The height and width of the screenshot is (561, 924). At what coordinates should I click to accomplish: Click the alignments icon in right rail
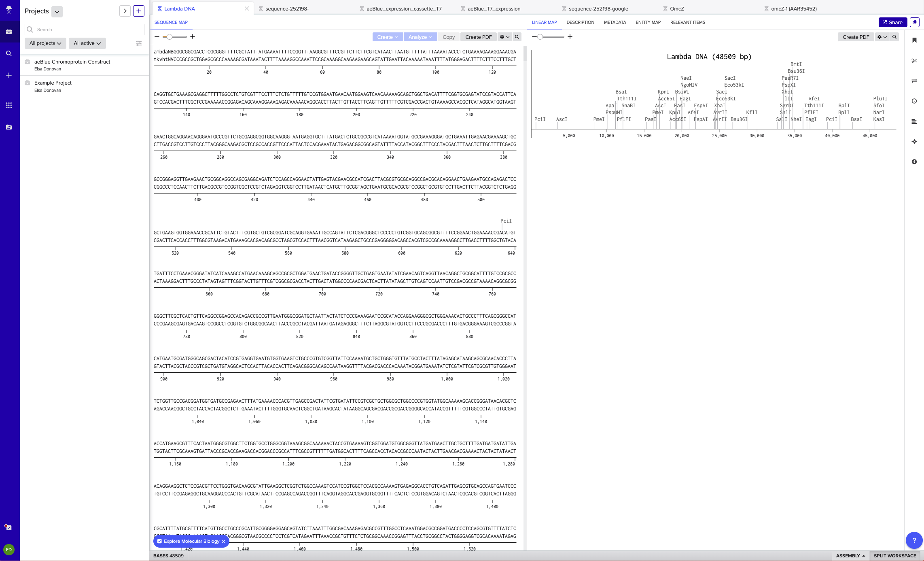click(x=914, y=121)
